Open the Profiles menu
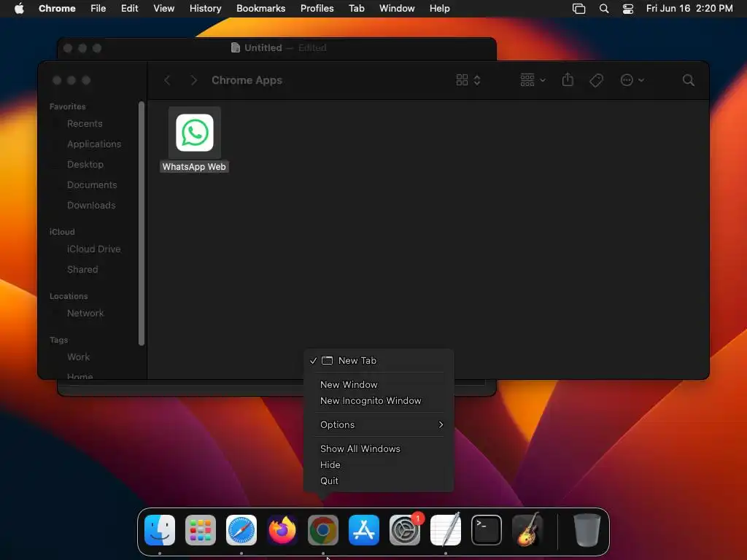The width and height of the screenshot is (747, 560). [x=317, y=9]
